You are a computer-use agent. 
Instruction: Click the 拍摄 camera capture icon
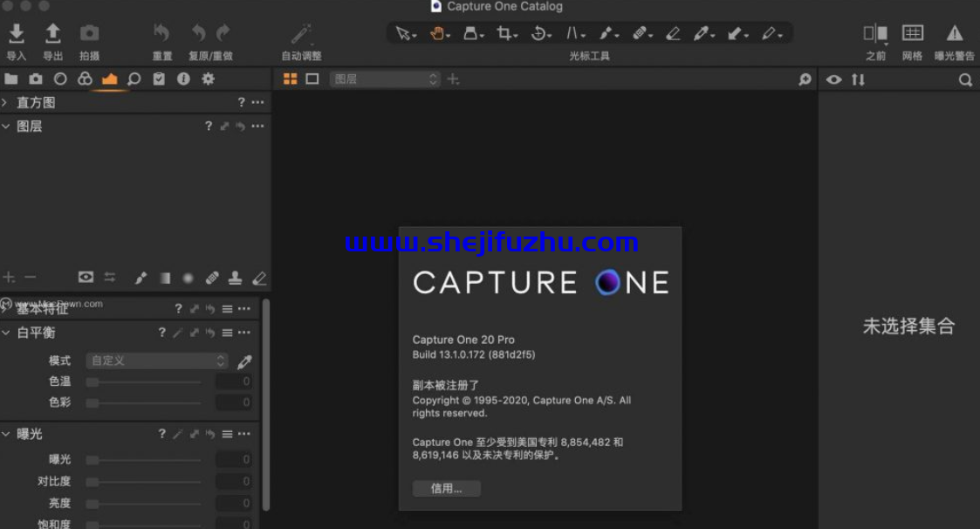89,33
